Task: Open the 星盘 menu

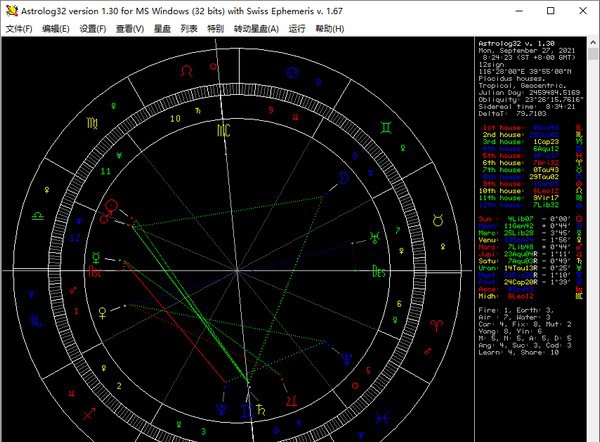Action: pyautogui.click(x=162, y=28)
